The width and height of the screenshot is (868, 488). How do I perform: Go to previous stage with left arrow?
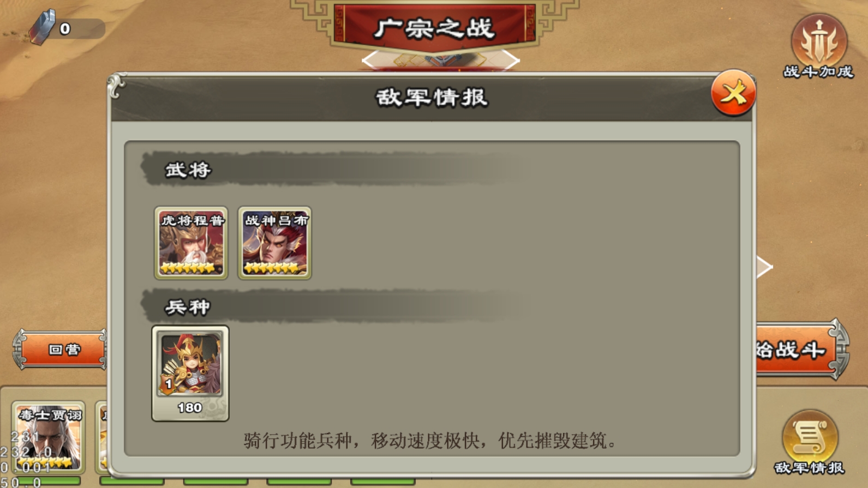tap(369, 59)
